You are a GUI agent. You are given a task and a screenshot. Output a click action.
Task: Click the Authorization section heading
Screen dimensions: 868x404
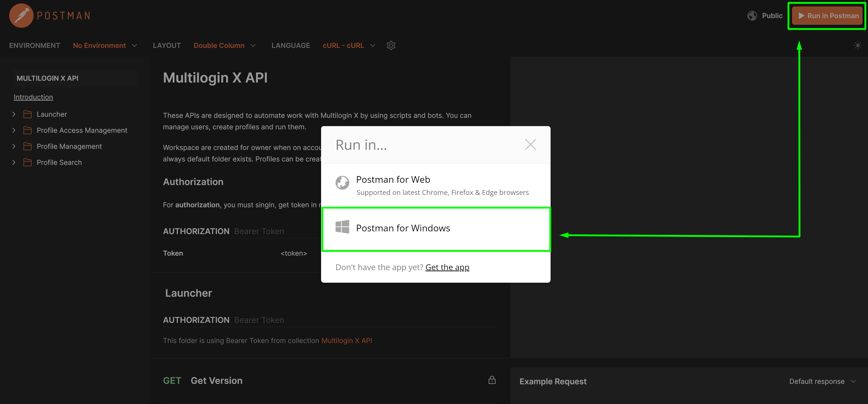193,182
